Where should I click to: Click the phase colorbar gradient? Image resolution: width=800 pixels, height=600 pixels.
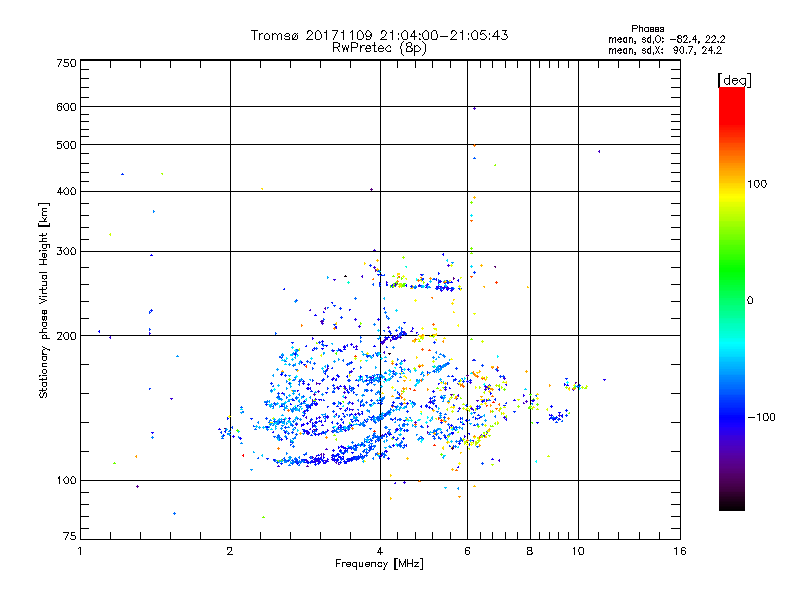click(x=732, y=299)
